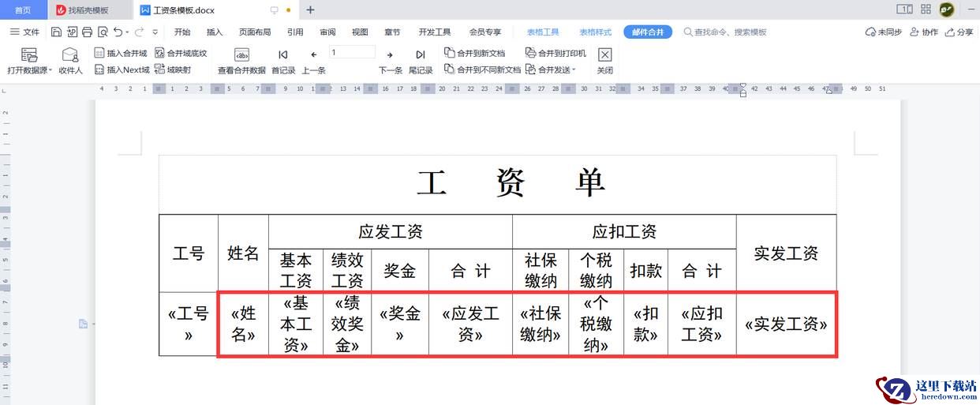
Task: Click the 分享 share button
Action: pos(959,32)
